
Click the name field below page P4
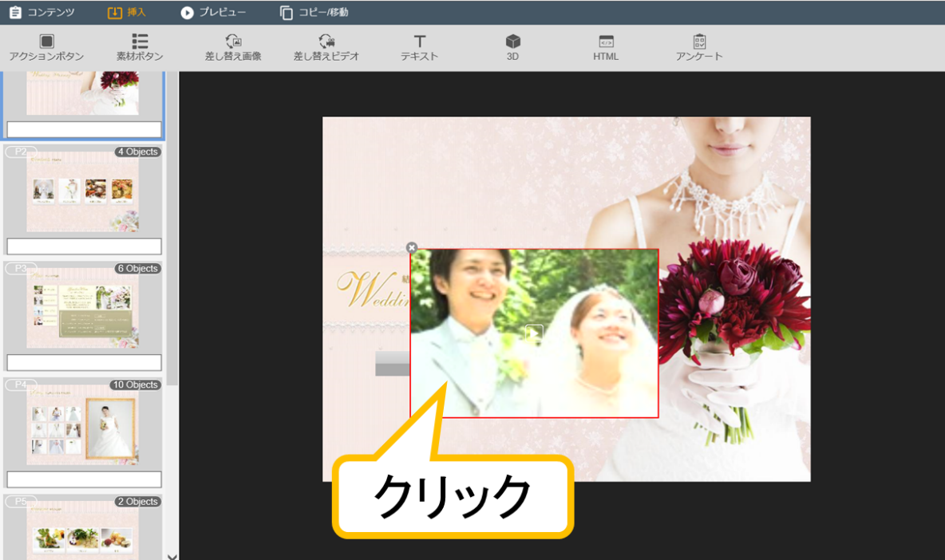click(x=84, y=479)
